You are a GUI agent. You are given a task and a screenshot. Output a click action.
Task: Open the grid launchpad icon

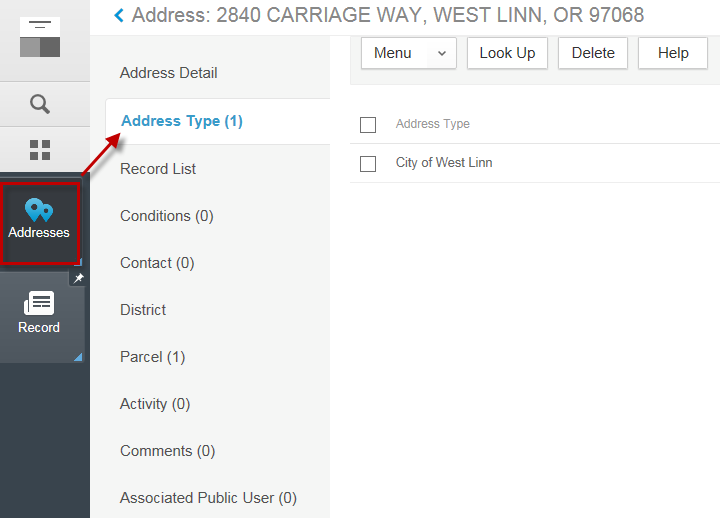tap(40, 150)
